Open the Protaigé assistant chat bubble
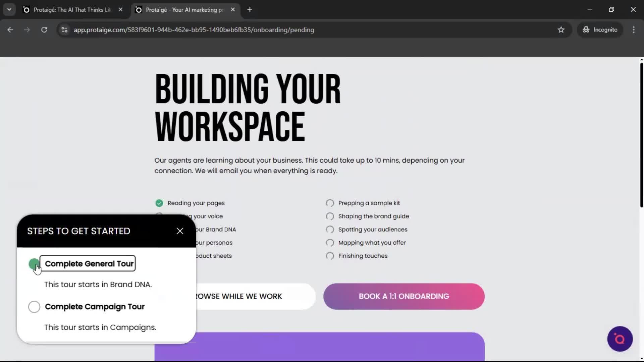Viewport: 644px width, 362px height. [x=620, y=339]
